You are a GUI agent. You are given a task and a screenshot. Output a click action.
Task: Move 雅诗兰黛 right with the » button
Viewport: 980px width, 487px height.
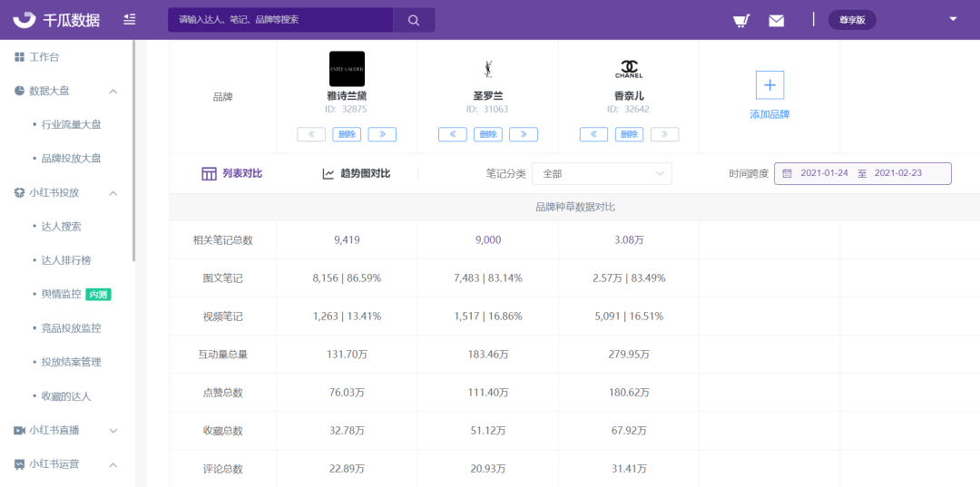(x=382, y=134)
